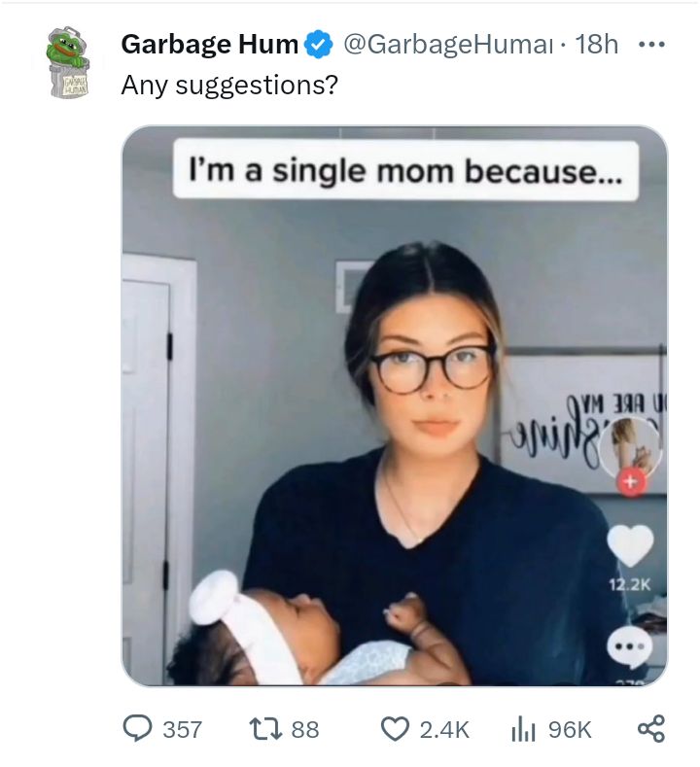The width and height of the screenshot is (700, 767).
Task: Open the Garbage Human profile avatar
Action: pyautogui.click(x=68, y=62)
